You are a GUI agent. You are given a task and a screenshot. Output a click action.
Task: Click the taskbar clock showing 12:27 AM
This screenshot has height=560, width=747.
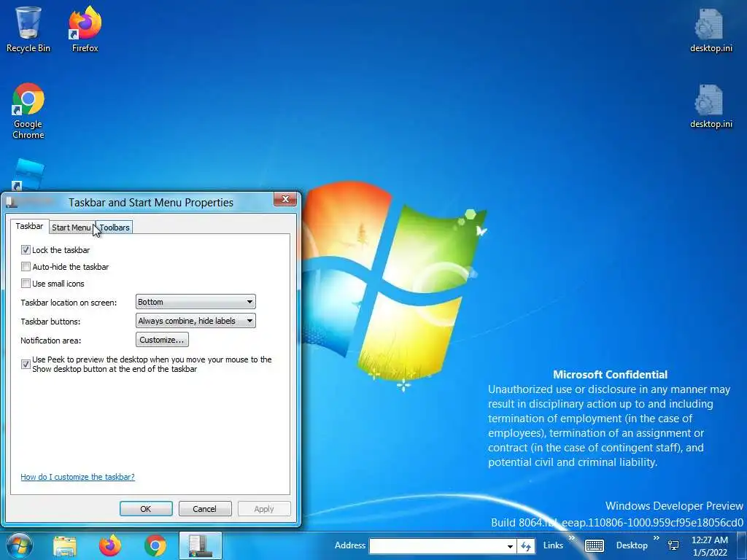pos(710,545)
